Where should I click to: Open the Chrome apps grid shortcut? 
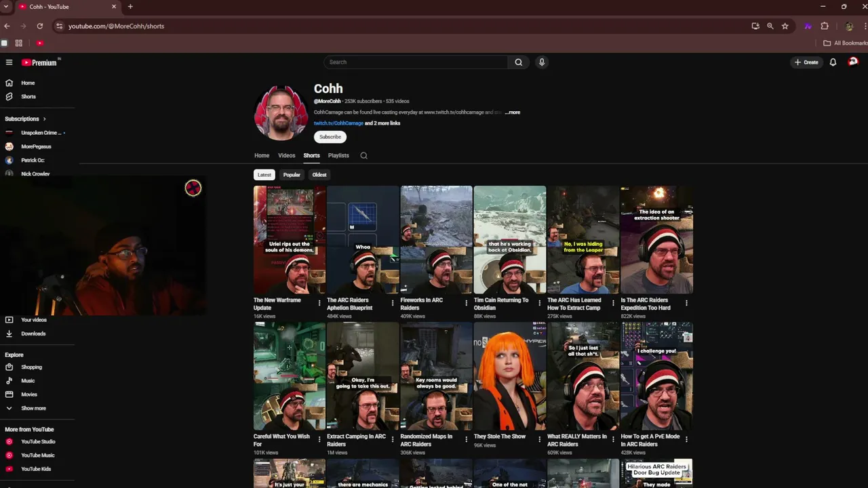point(18,43)
